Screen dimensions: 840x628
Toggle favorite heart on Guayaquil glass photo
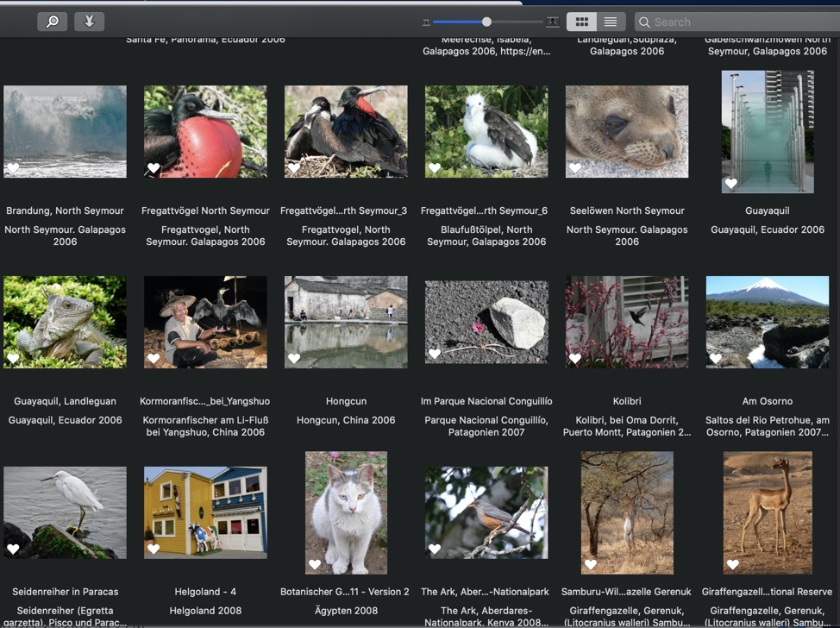[x=731, y=184]
